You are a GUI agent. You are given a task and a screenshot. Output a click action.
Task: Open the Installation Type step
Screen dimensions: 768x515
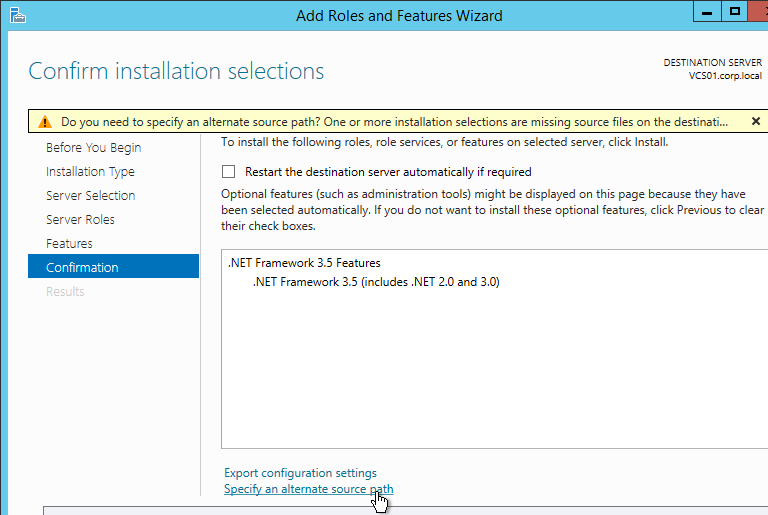(x=90, y=172)
